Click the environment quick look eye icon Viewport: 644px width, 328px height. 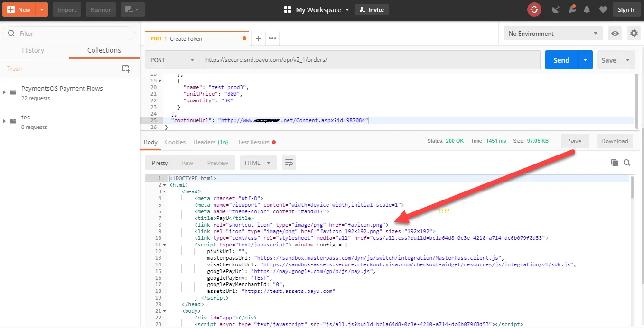click(615, 33)
